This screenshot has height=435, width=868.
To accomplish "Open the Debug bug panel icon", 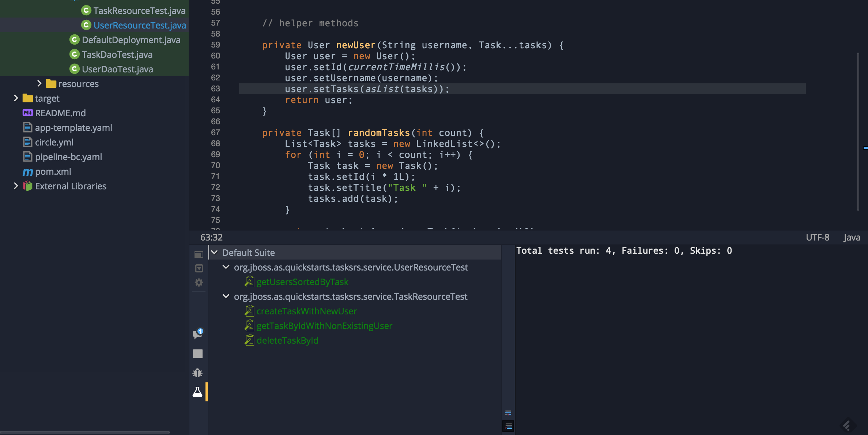I will [197, 372].
